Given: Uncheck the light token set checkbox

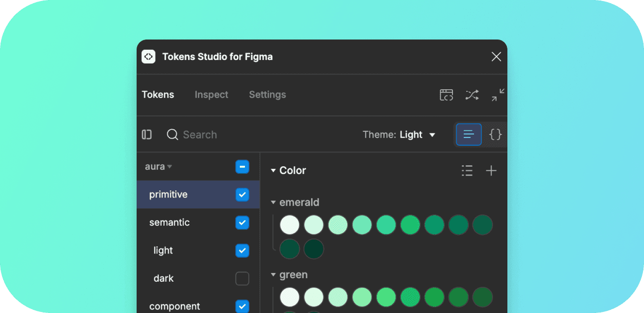Looking at the screenshot, I should [242, 251].
